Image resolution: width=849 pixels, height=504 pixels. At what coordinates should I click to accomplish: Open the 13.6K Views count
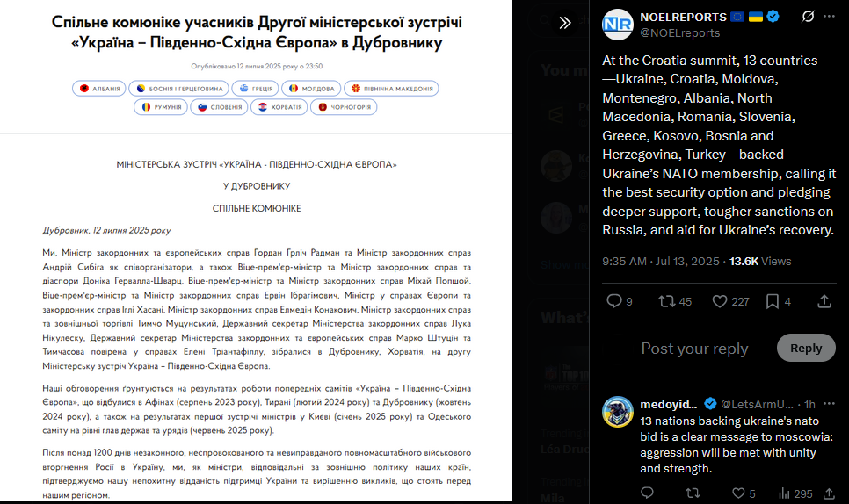click(759, 261)
